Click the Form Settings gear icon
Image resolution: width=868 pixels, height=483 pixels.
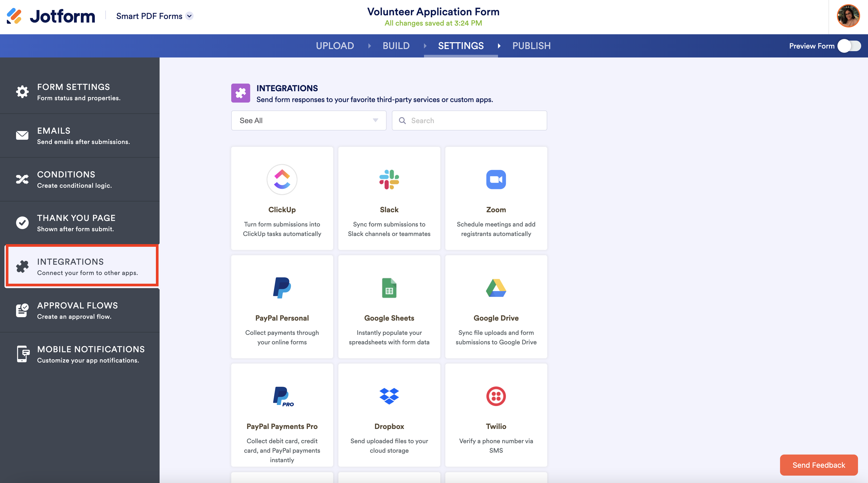(x=22, y=92)
